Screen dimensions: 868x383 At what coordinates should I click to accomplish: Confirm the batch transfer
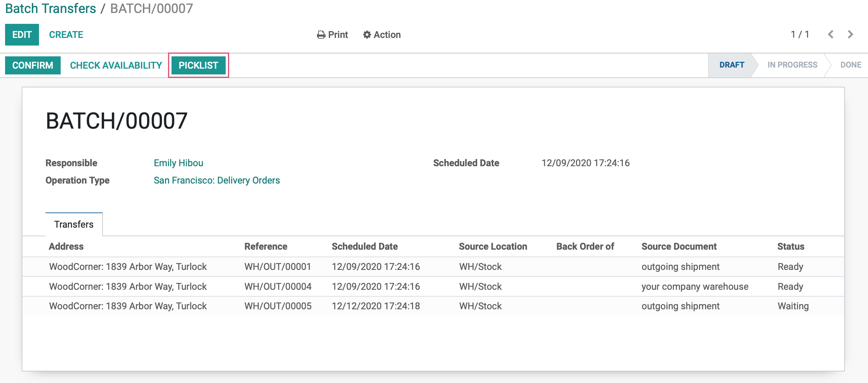click(x=33, y=65)
